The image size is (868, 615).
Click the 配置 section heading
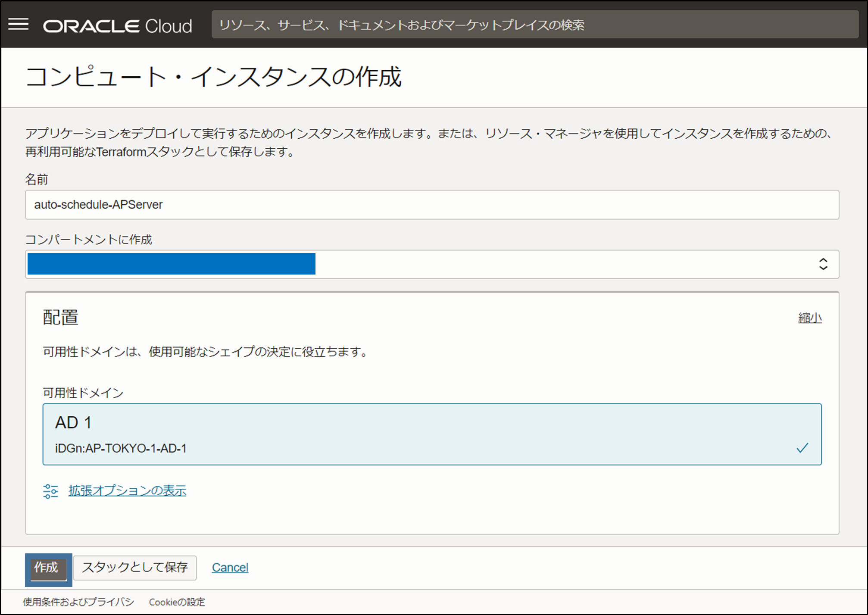pyautogui.click(x=60, y=318)
